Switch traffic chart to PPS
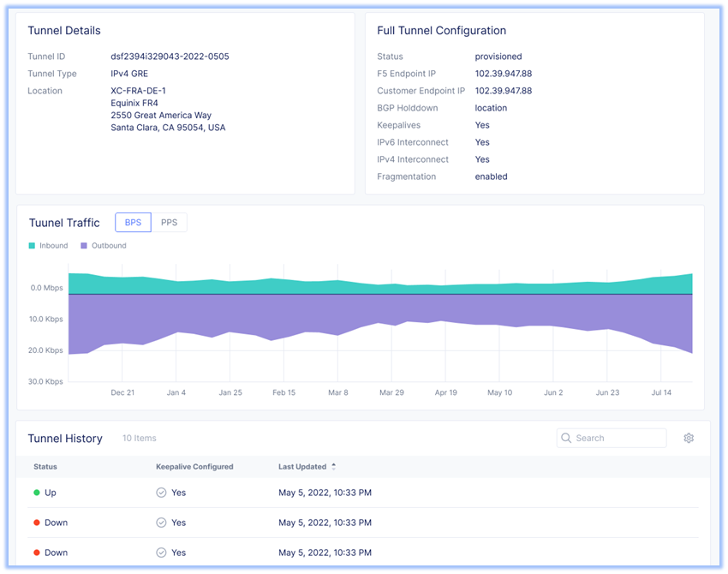Screen dimensions: 728x574 pyautogui.click(x=169, y=223)
